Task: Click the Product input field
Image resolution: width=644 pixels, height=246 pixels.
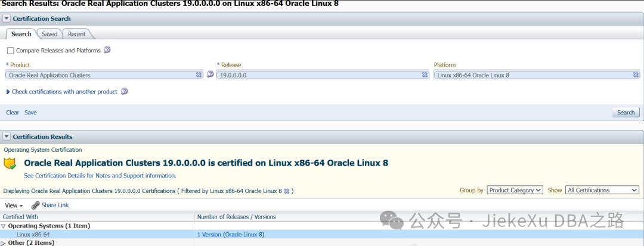Action: point(104,75)
